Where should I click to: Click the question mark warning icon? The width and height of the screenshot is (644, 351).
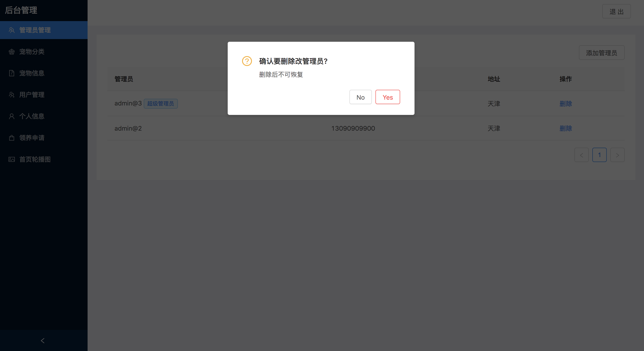coord(247,61)
